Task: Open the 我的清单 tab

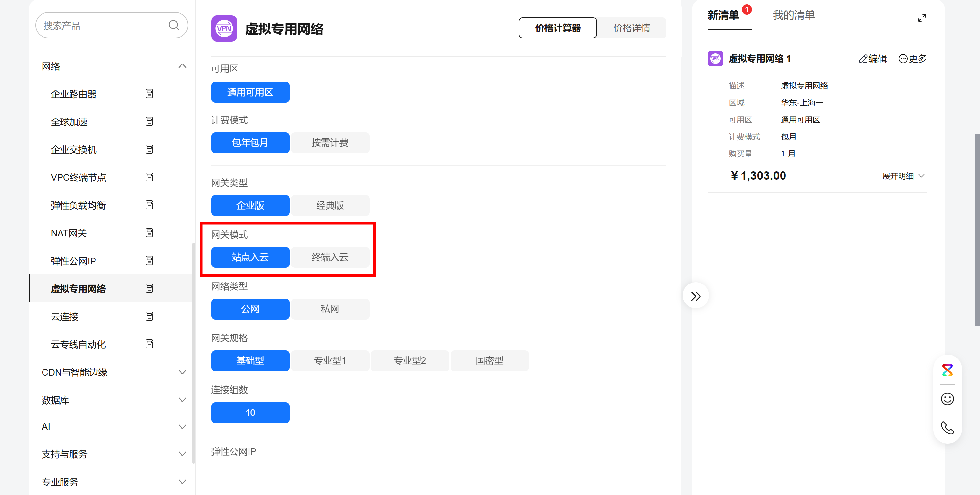Action: pyautogui.click(x=794, y=15)
